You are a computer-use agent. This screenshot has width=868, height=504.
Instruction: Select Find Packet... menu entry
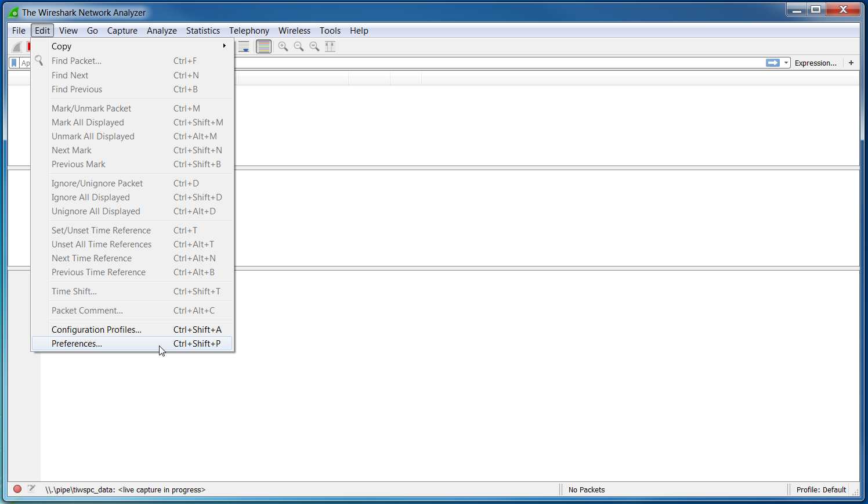(x=133, y=61)
